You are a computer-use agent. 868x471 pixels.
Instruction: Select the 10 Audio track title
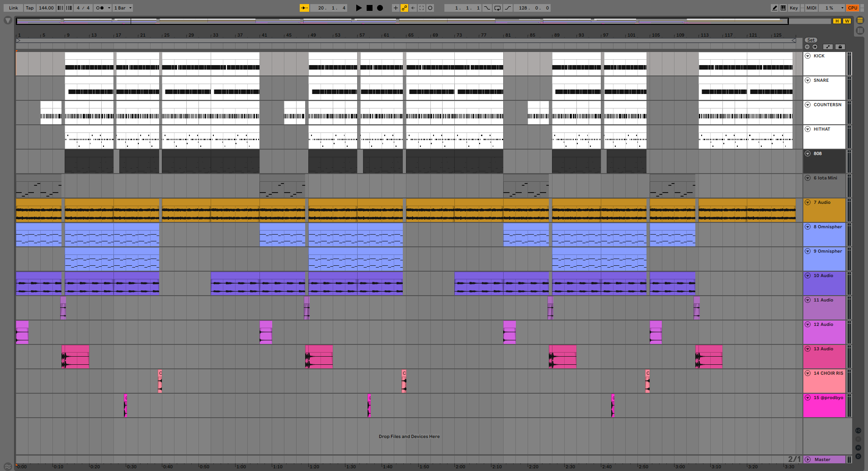point(823,276)
